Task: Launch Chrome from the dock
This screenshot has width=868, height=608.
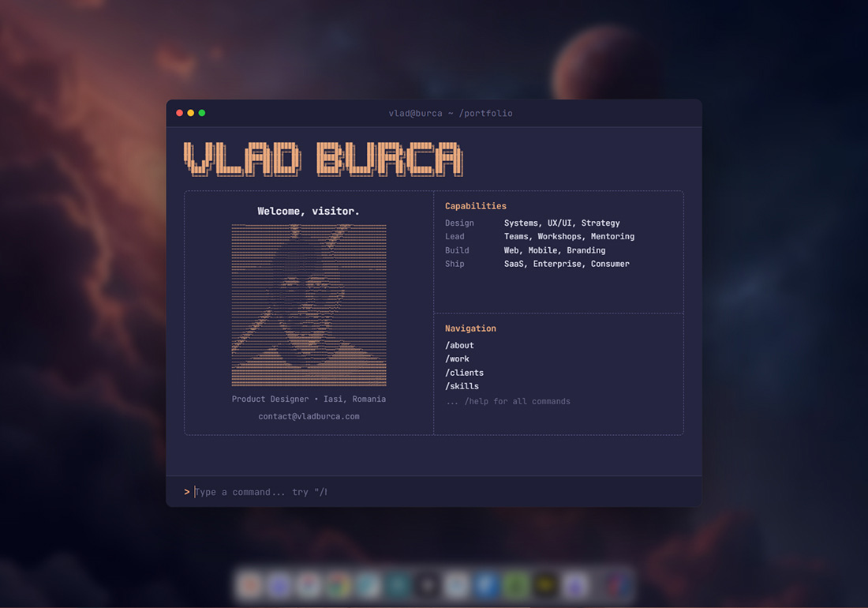Action: tap(338, 585)
